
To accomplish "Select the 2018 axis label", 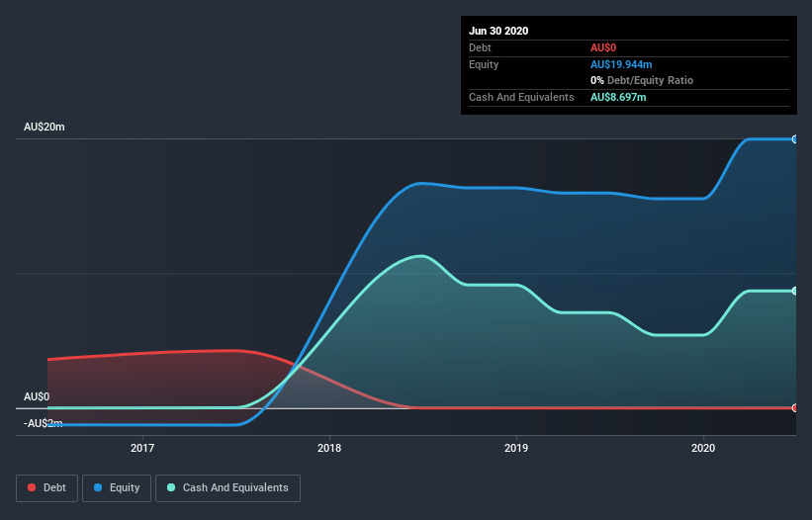I will (329, 448).
